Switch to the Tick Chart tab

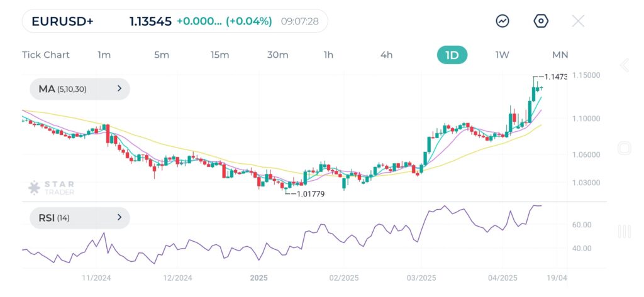[x=46, y=55]
